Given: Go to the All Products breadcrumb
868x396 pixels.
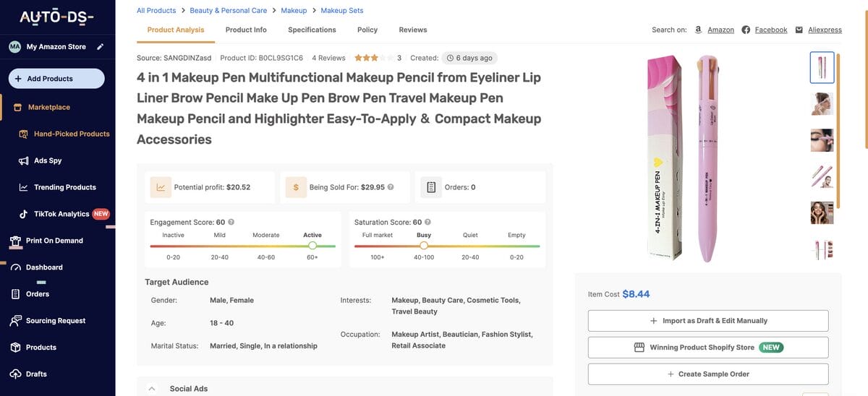Looking at the screenshot, I should (x=156, y=11).
